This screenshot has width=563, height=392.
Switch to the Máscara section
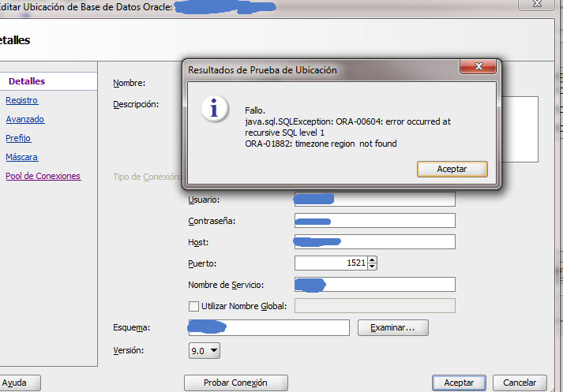click(21, 157)
